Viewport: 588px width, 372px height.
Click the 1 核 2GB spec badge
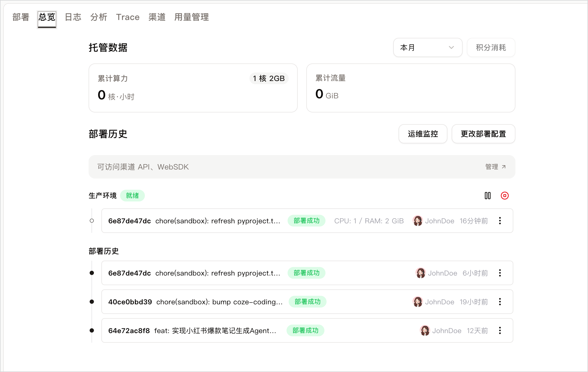[x=269, y=78]
